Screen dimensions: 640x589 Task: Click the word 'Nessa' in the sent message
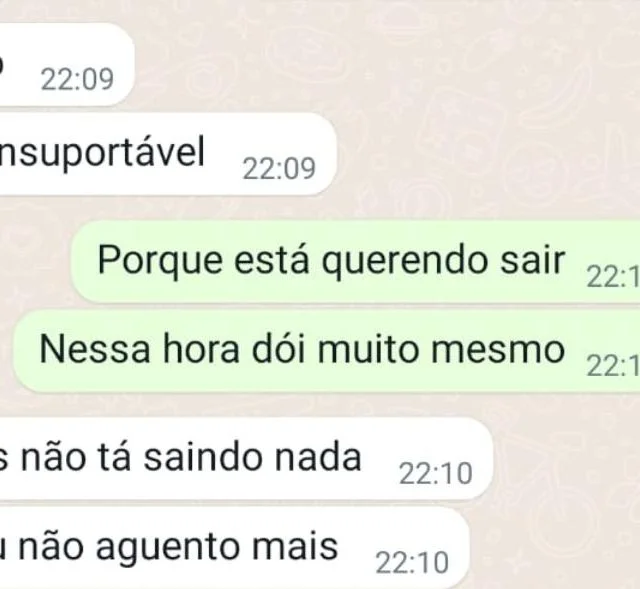95,349
